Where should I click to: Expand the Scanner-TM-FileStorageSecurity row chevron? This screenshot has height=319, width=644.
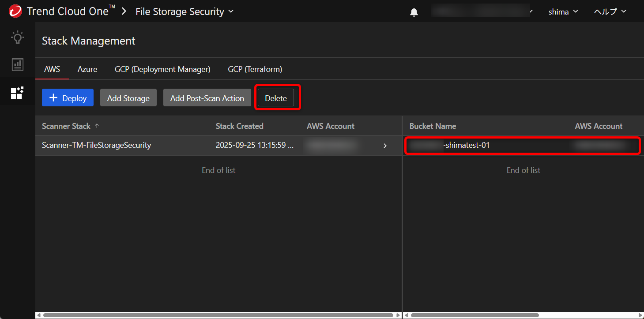(385, 146)
